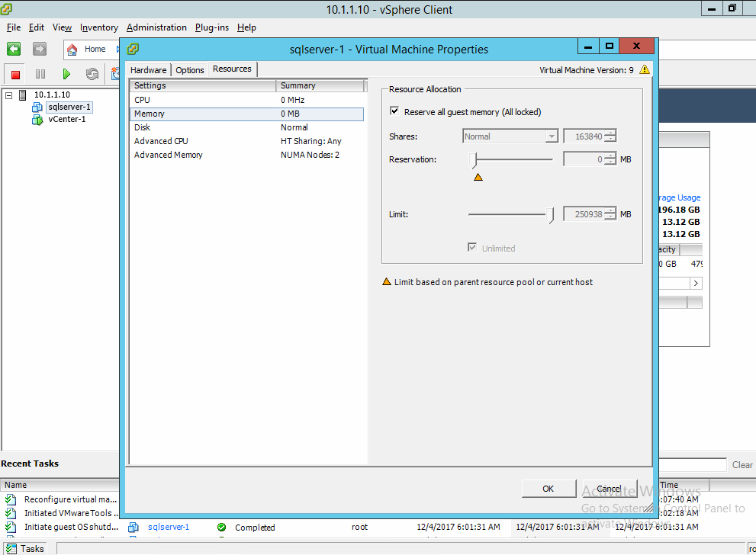
Task: Switch to the Options tab
Action: (190, 70)
